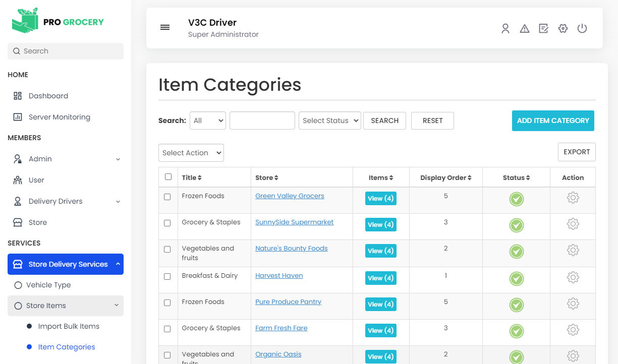Tick the select-all checkbox in table header
This screenshot has height=364, width=618.
(168, 177)
